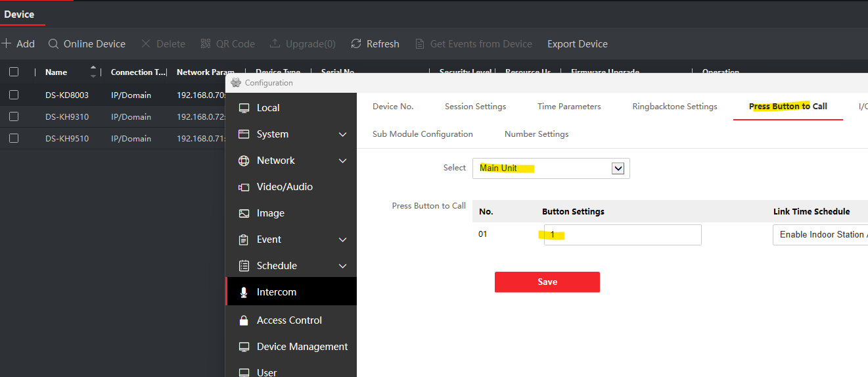
Task: Click the QR Code icon
Action: coord(206,44)
